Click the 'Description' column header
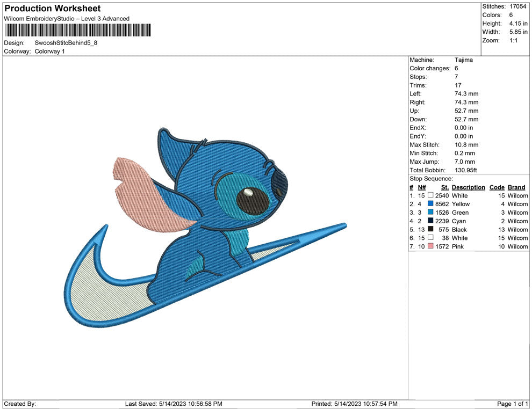This screenshot has width=532, height=409. tap(469, 187)
